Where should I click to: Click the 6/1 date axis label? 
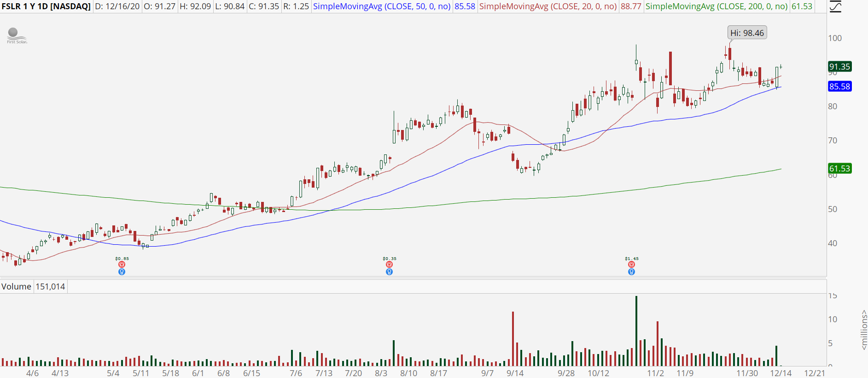click(198, 373)
